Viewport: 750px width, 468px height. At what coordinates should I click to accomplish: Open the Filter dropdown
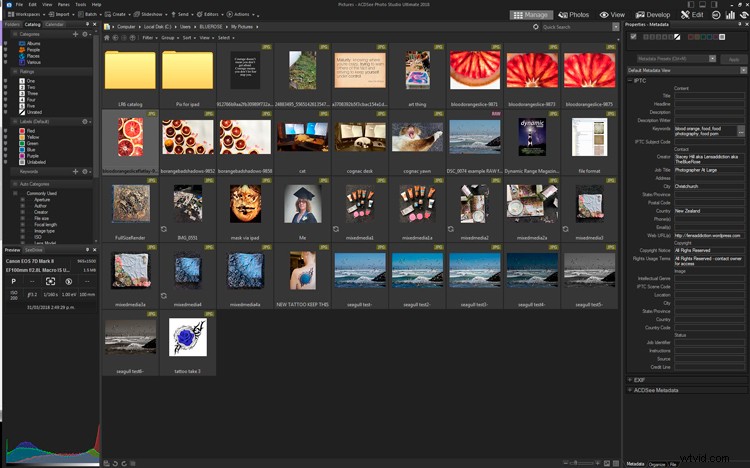(x=149, y=37)
